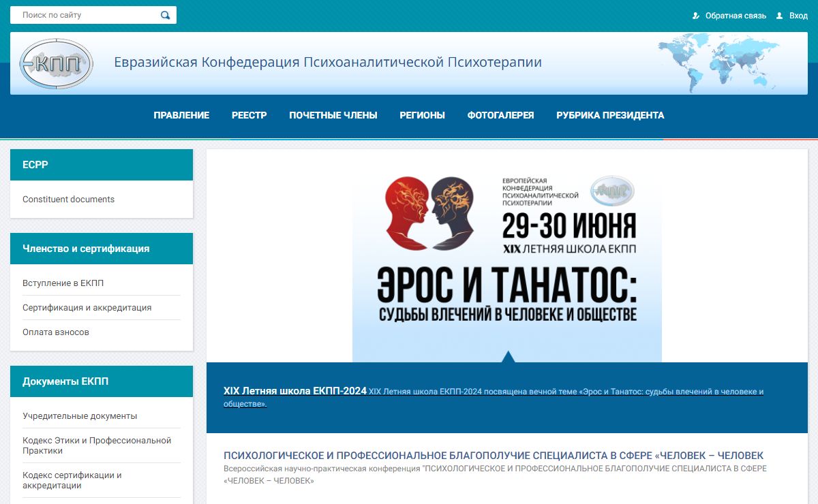Open the ФОТОГАЛЕРЕЯ menu item
This screenshot has width=818, height=504.
click(500, 115)
